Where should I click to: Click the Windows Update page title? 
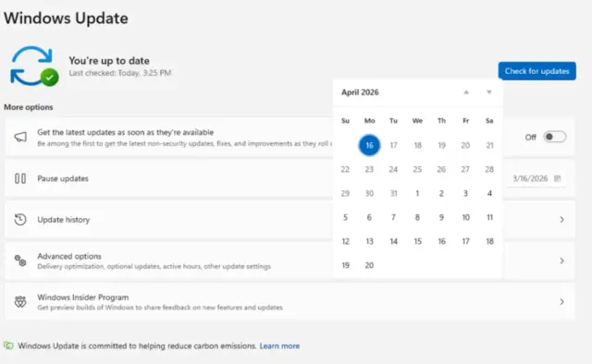pos(66,18)
